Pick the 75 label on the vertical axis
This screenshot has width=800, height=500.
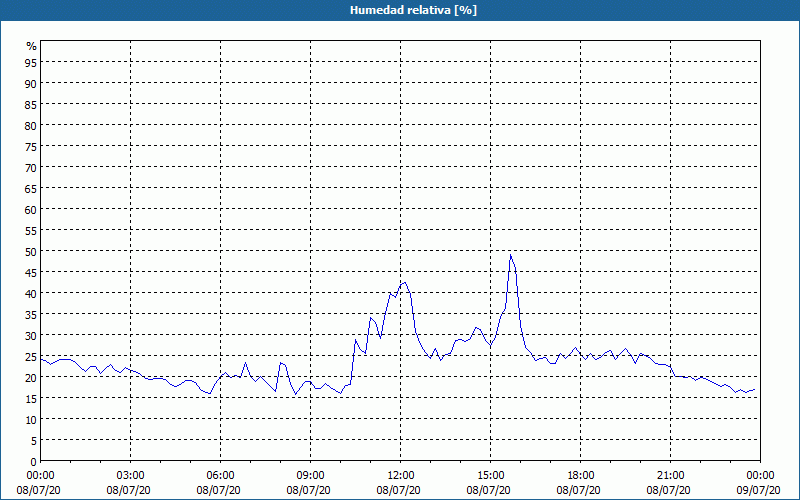click(31, 146)
